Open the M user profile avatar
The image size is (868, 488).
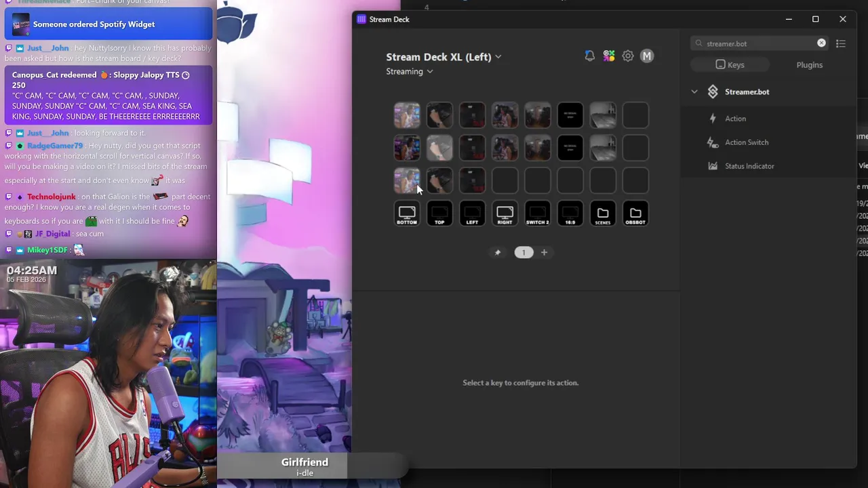point(647,56)
